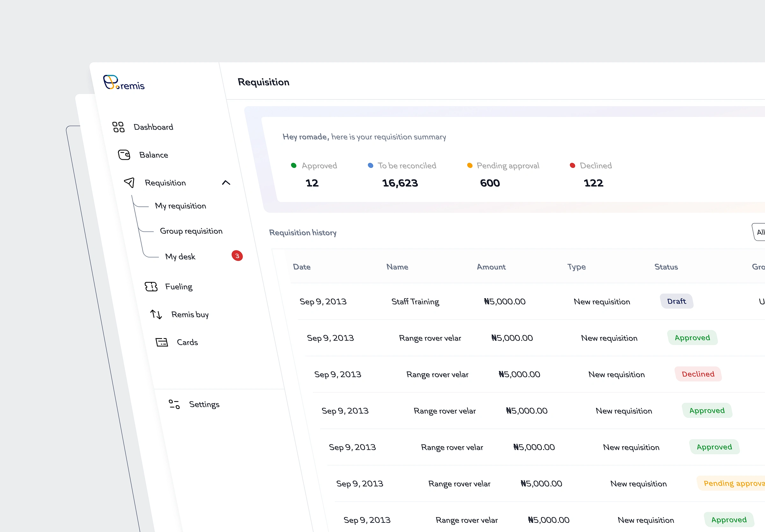The height and width of the screenshot is (532, 765).
Task: Click the red My desk notification badge
Action: coord(237,256)
